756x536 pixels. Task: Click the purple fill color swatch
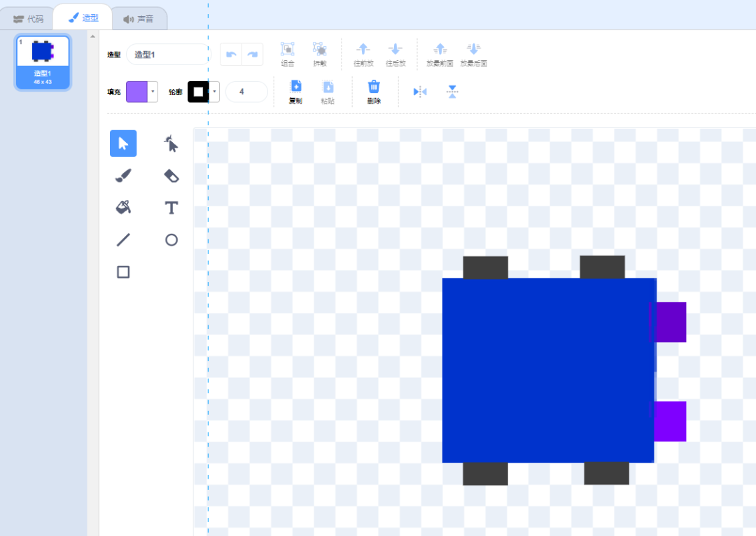pos(137,92)
